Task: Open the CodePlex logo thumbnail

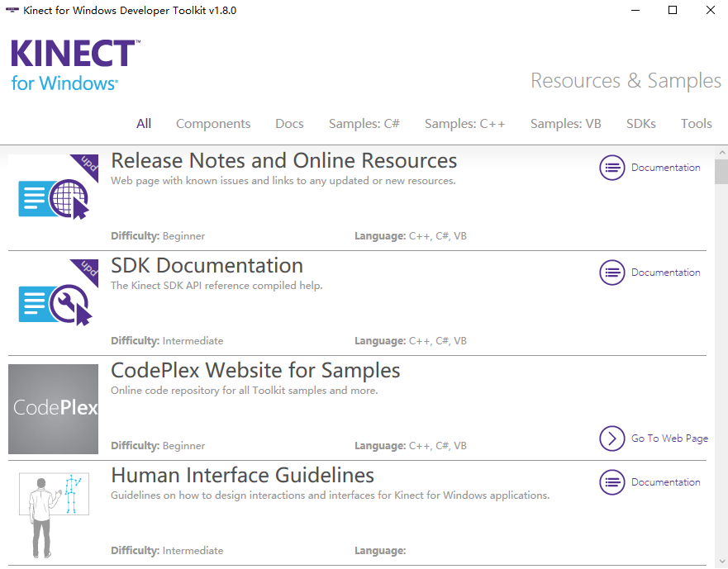Action: coord(54,409)
